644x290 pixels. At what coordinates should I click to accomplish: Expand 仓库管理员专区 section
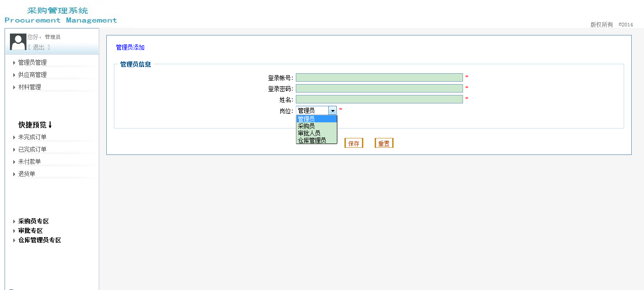(40, 240)
